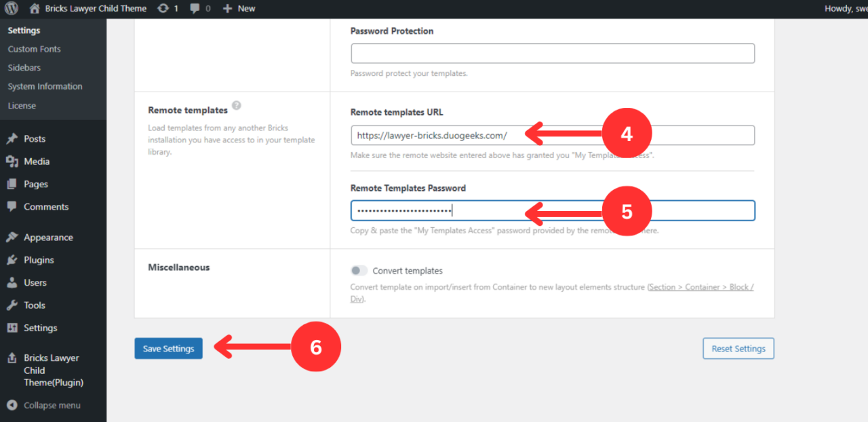The height and width of the screenshot is (422, 868).
Task: Select the Posts pin icon in sidebar
Action: [x=12, y=138]
